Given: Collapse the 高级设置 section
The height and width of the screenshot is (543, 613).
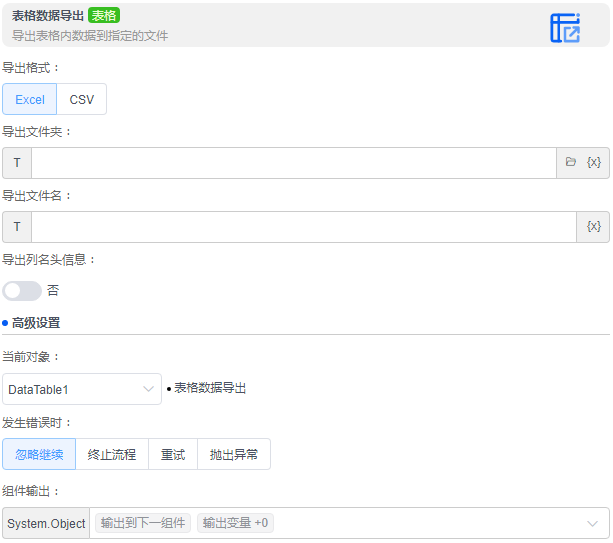Looking at the screenshot, I should (36, 323).
